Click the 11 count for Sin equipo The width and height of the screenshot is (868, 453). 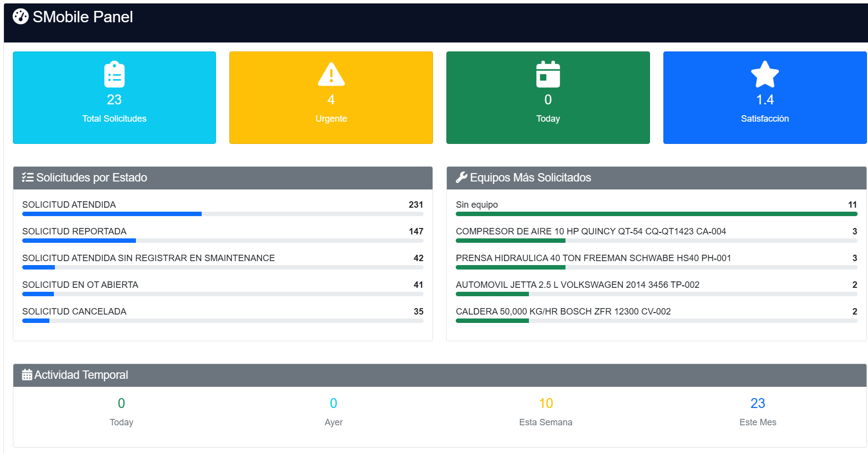coord(852,205)
